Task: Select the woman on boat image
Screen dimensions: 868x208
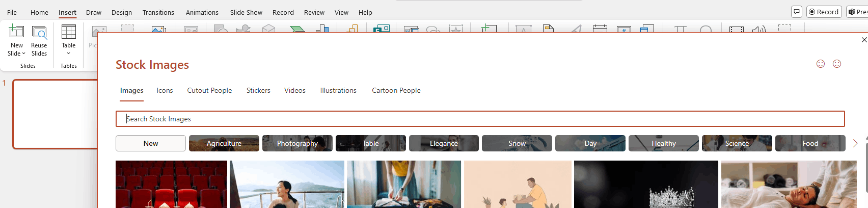Action: coord(287,184)
